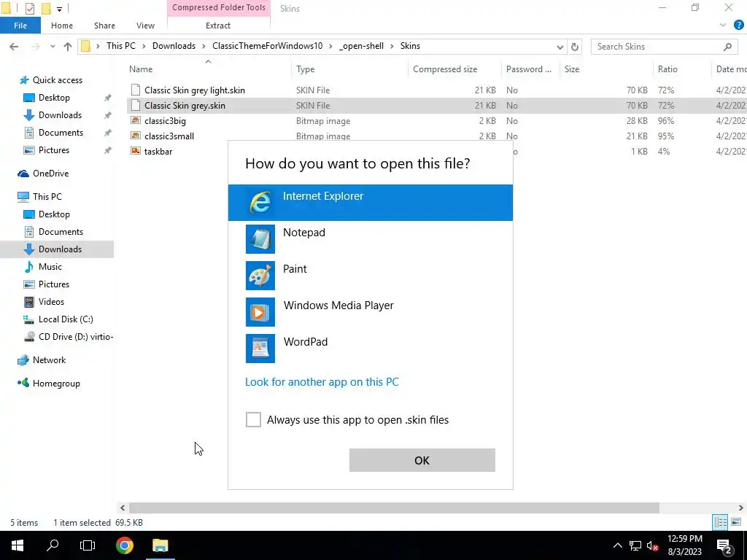The height and width of the screenshot is (560, 747).
Task: Open Music under This PC
Action: click(50, 267)
